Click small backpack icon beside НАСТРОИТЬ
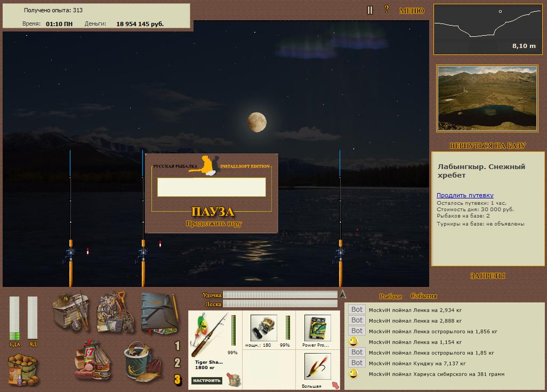 (233, 379)
